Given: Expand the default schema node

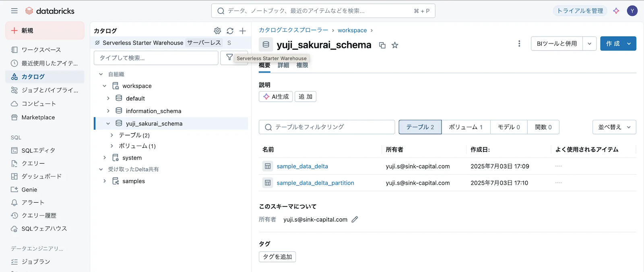Looking at the screenshot, I should (108, 98).
